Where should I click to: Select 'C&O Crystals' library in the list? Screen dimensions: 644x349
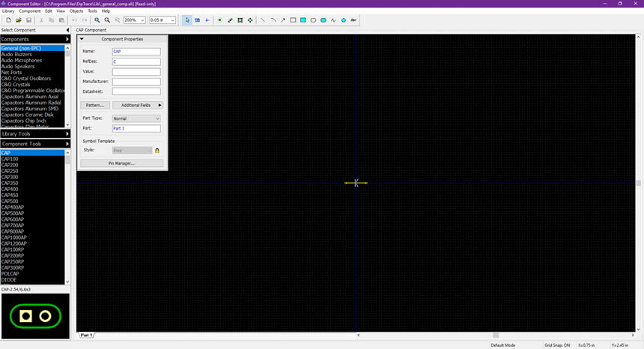click(32, 85)
